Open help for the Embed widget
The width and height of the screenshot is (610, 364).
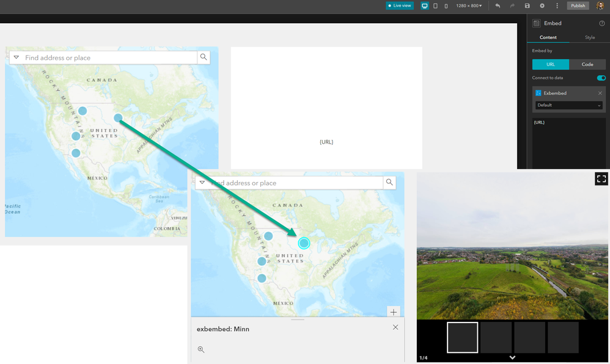pos(602,23)
